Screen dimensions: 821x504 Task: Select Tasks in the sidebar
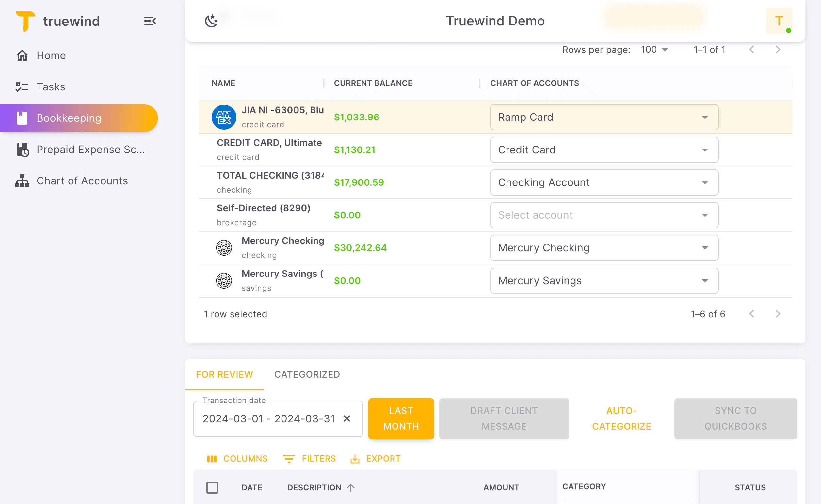click(x=51, y=87)
